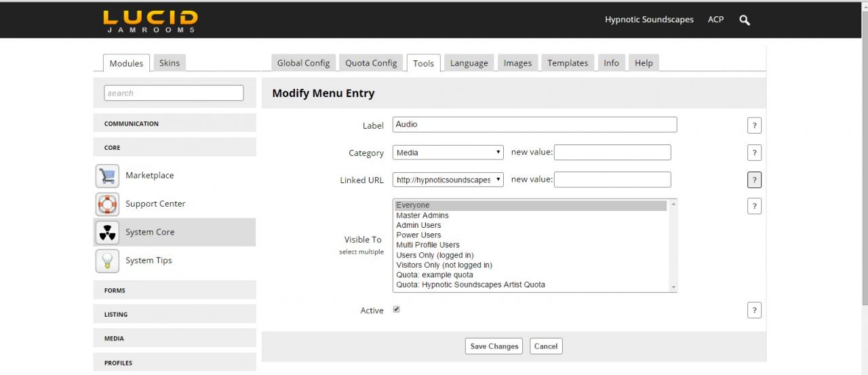Open the Category dropdown showing Media
This screenshot has height=375, width=868.
(x=448, y=153)
